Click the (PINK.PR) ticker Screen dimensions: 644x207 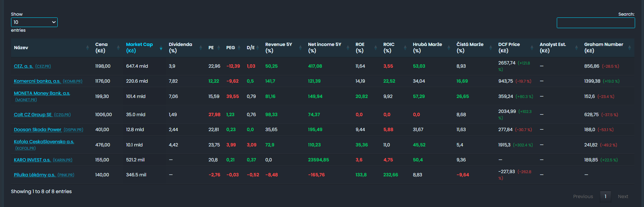click(66, 175)
